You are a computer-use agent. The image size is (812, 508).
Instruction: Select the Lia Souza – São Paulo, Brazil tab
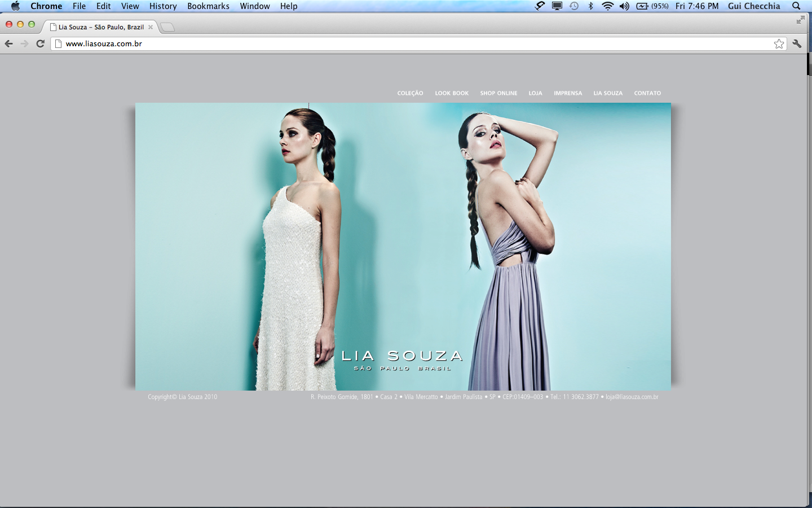(x=100, y=27)
